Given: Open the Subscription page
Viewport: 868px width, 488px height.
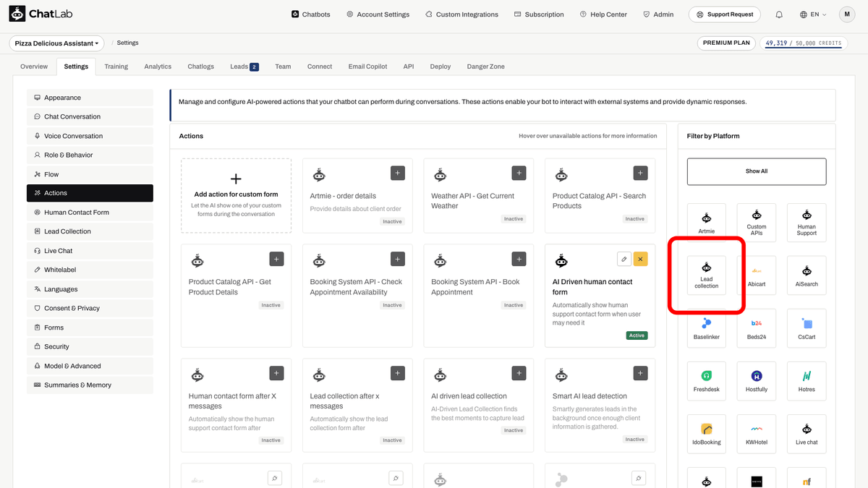Looking at the screenshot, I should tap(539, 14).
